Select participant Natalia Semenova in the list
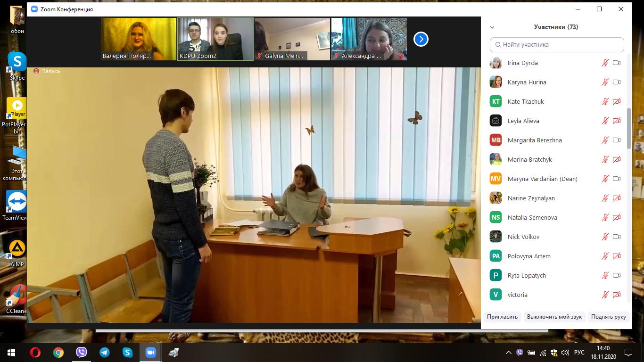This screenshot has height=362, width=644. coord(532,217)
